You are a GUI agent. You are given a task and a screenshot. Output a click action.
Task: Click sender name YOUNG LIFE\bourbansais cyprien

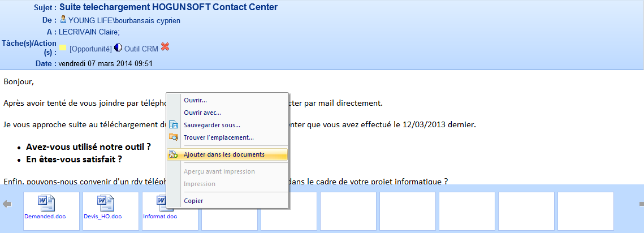(x=124, y=20)
